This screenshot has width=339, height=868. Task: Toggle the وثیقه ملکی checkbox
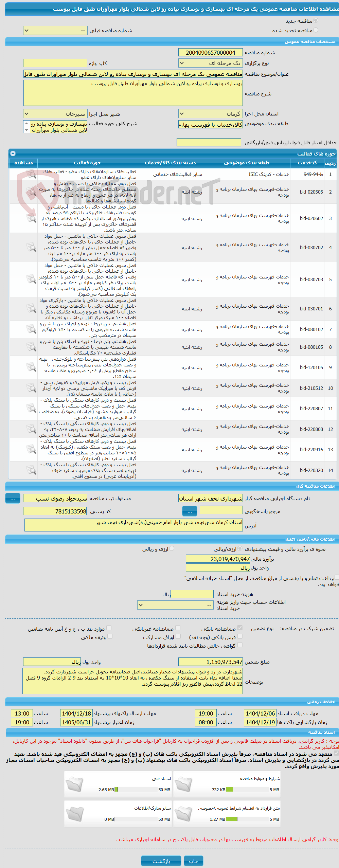109,636
